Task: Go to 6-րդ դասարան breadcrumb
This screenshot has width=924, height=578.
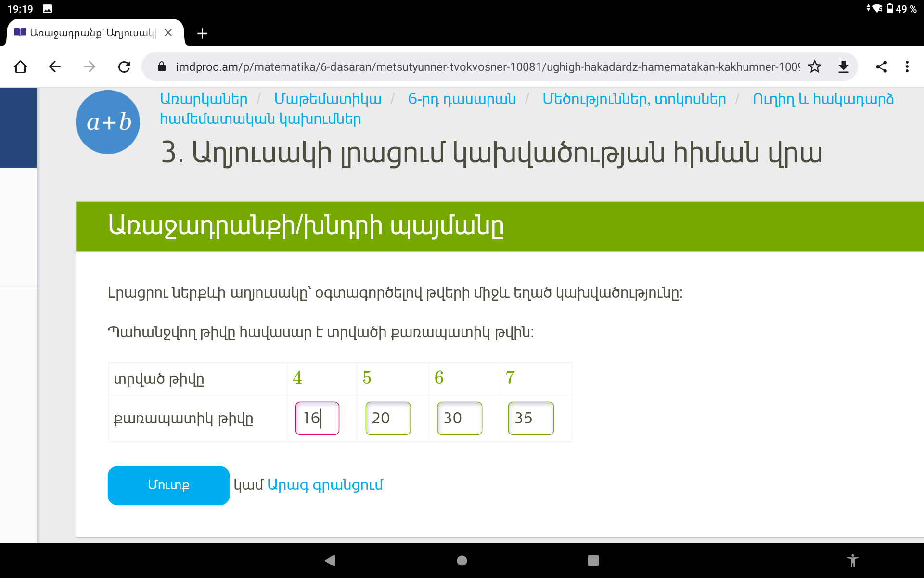Action: 462,99
